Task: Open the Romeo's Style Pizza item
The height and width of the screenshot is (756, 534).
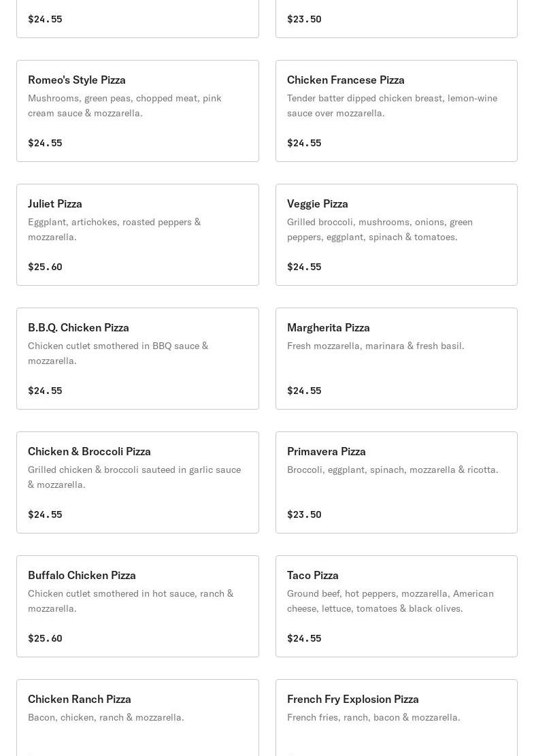Action: (137, 111)
